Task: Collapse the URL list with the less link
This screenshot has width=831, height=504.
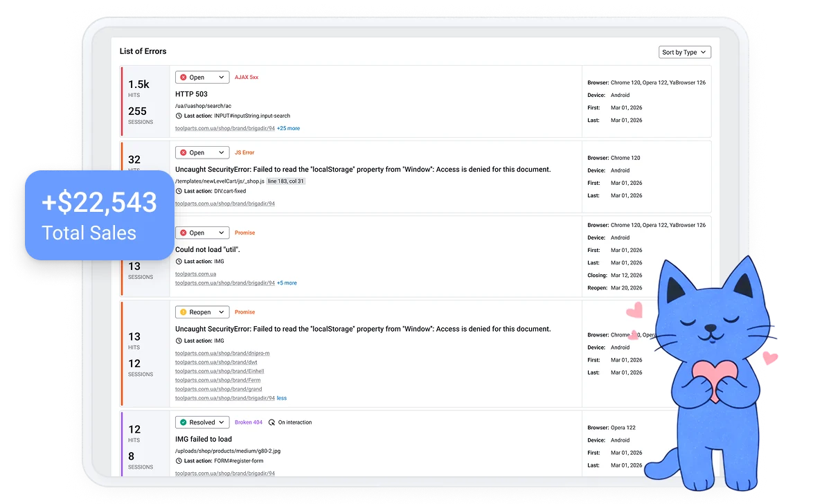Action: pyautogui.click(x=282, y=398)
